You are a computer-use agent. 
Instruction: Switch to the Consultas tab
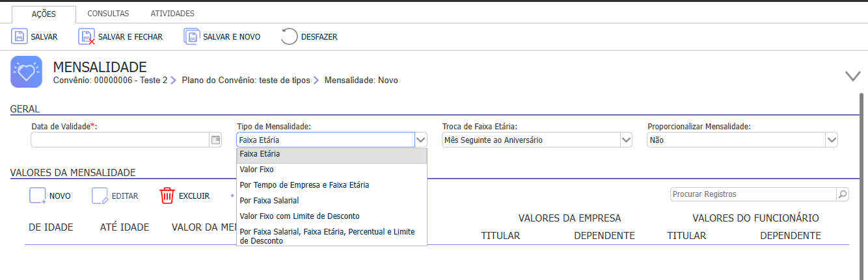(x=108, y=14)
